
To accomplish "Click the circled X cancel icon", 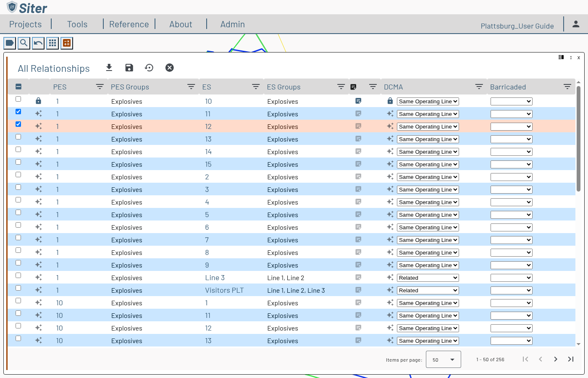I will pyautogui.click(x=170, y=68).
